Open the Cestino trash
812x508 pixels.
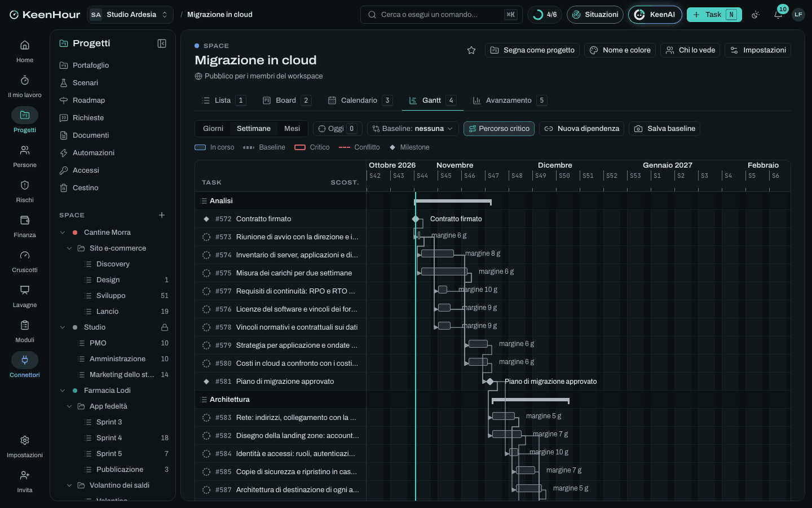click(113, 188)
